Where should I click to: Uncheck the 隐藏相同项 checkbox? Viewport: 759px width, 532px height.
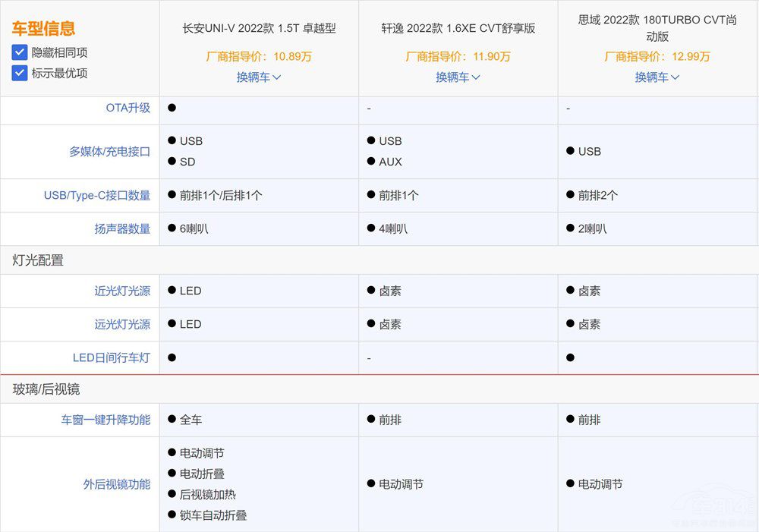pos(20,52)
